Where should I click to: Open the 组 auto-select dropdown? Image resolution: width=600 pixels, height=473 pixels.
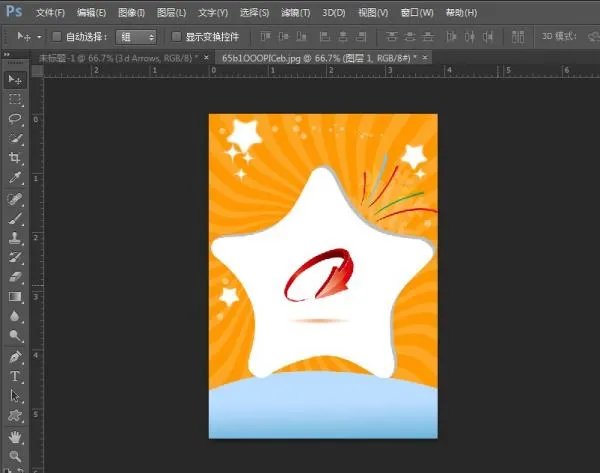[136, 37]
